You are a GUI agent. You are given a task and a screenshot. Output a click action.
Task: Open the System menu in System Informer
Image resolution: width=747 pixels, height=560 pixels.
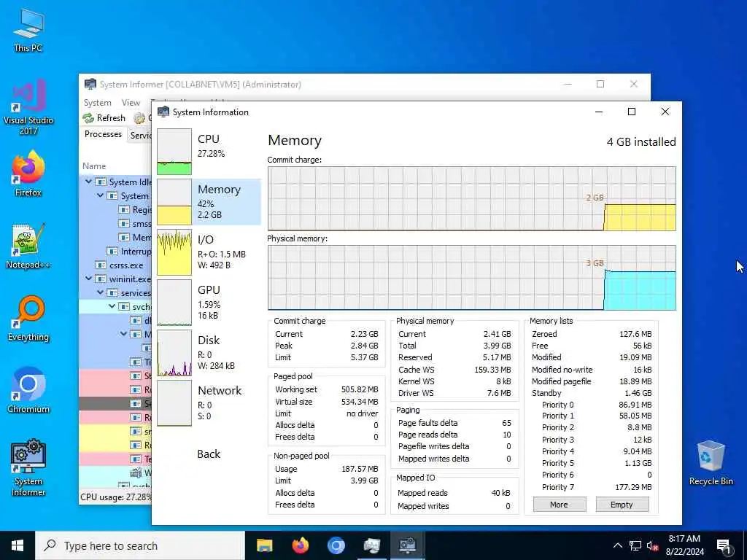97,103
